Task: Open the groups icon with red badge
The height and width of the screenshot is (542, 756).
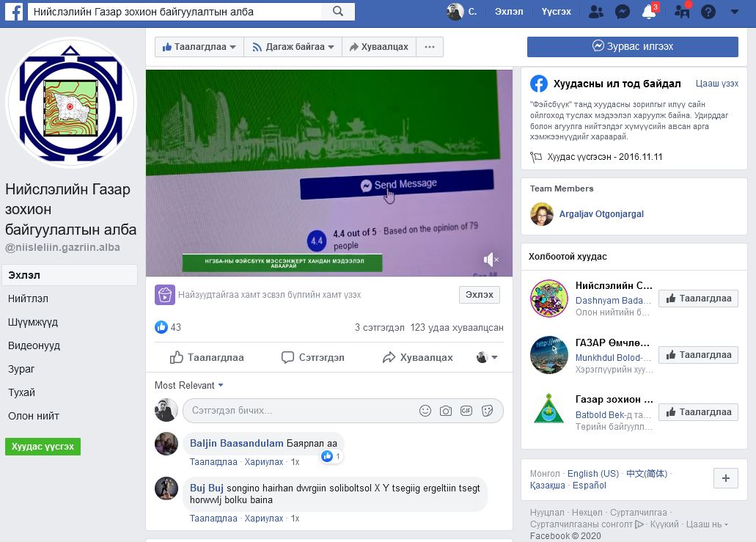Action: 682,12
